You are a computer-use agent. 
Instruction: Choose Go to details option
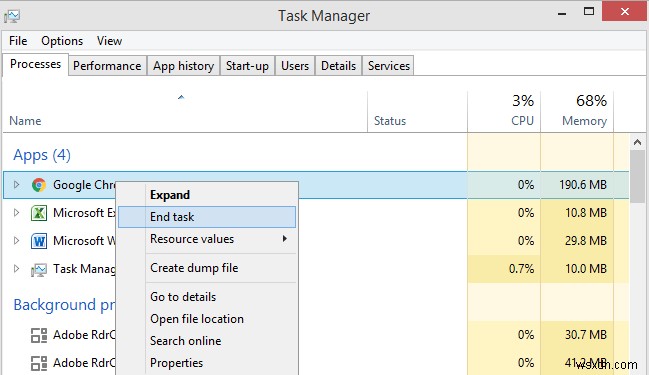point(207,297)
